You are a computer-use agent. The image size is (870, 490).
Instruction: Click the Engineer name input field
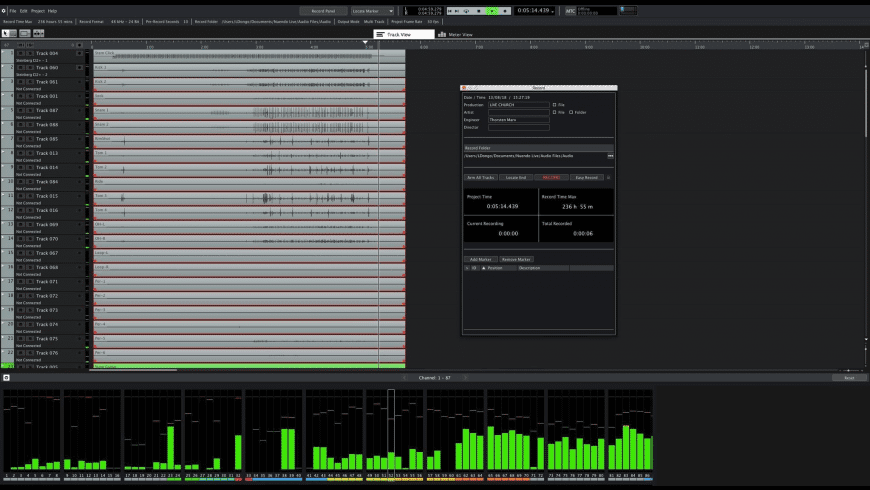[518, 120]
